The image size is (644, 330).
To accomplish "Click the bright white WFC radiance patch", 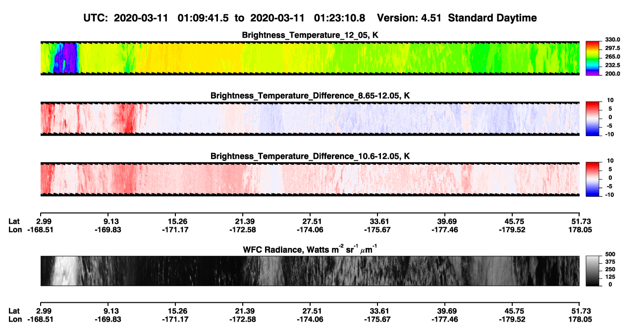I will pos(65,271).
